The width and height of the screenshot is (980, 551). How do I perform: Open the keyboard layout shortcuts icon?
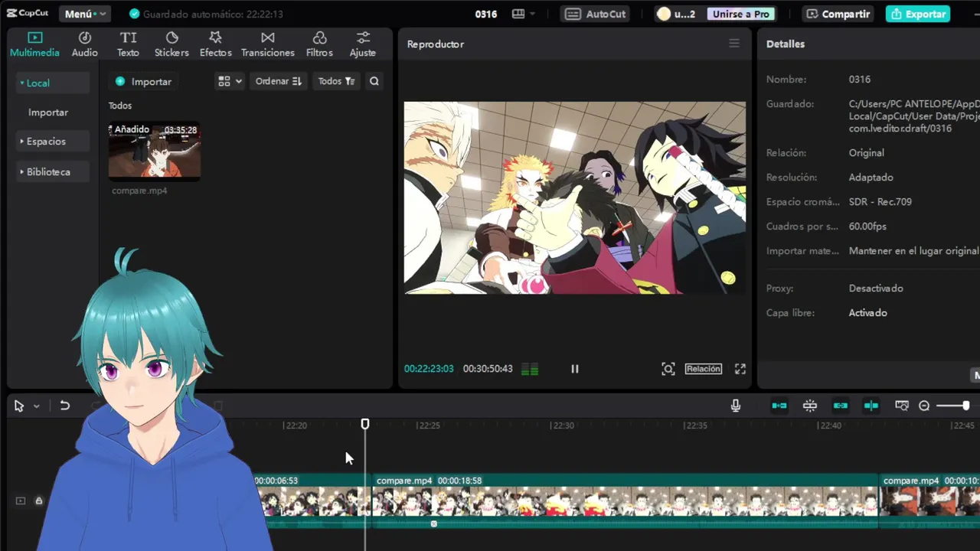pos(518,14)
